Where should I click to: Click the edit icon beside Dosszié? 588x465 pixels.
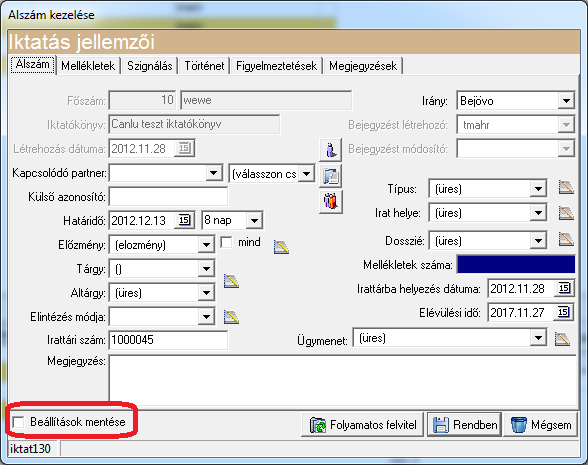566,239
